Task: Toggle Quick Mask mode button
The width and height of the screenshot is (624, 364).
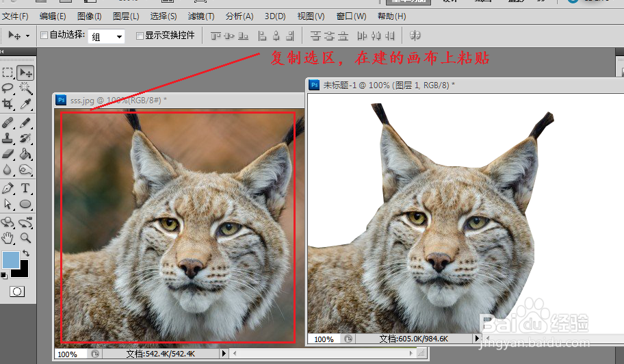Action: [x=17, y=291]
